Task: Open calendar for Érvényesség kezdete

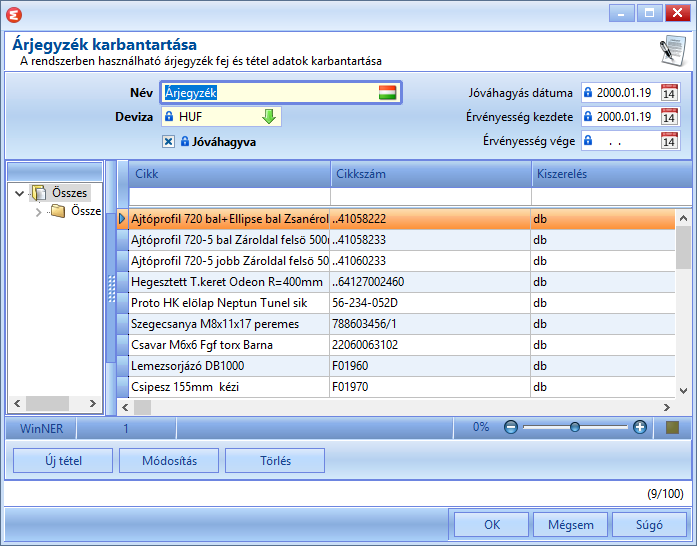Action: point(669,117)
